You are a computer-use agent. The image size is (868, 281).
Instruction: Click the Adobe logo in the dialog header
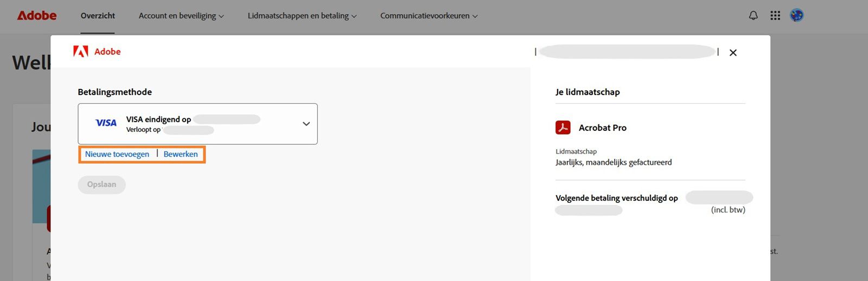pos(97,52)
